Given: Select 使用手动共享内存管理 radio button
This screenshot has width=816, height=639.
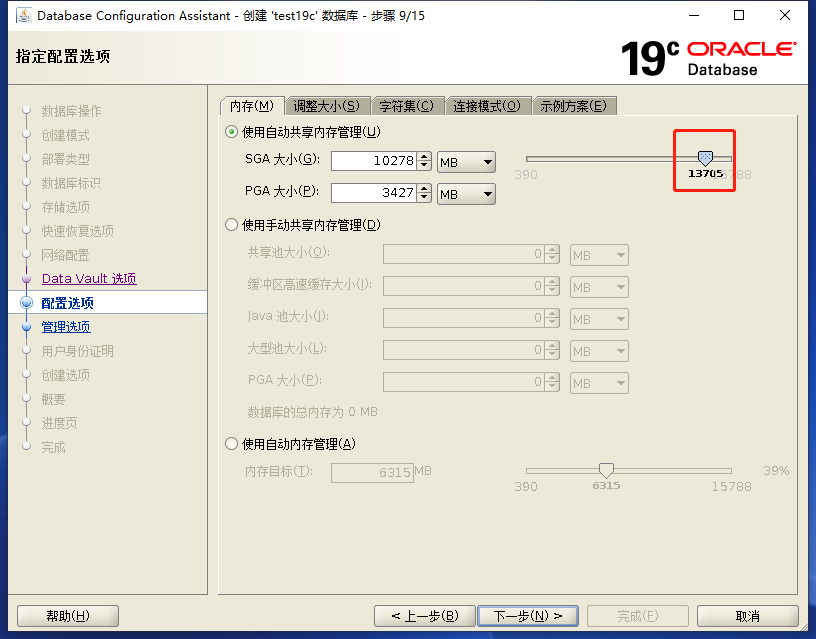Looking at the screenshot, I should [231, 225].
